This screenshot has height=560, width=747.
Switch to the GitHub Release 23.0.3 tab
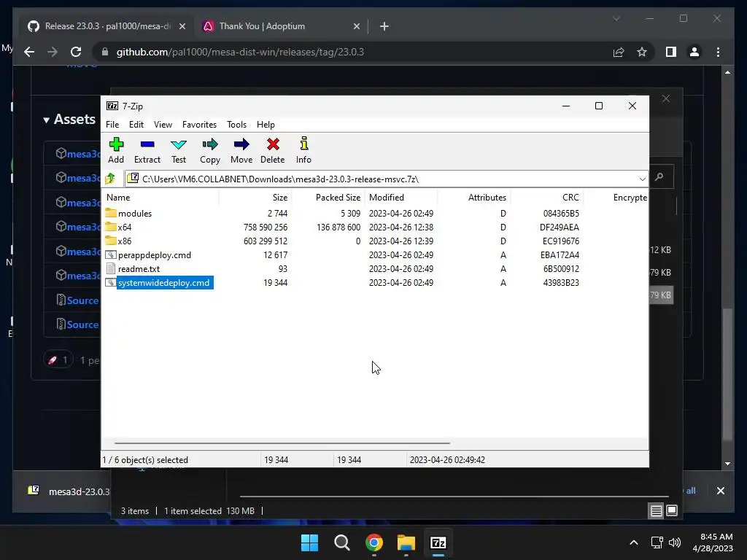(107, 26)
